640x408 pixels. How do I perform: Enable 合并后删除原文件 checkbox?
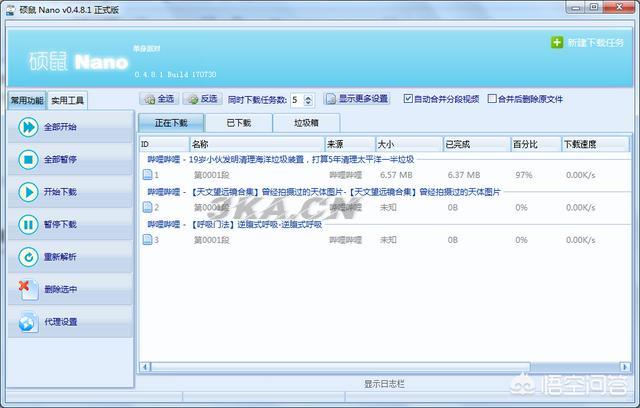[x=492, y=98]
